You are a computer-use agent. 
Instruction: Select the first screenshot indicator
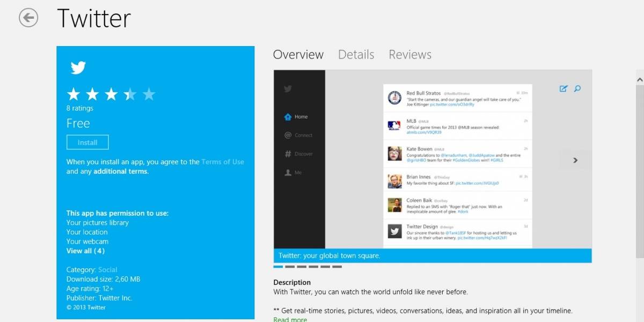[278, 266]
